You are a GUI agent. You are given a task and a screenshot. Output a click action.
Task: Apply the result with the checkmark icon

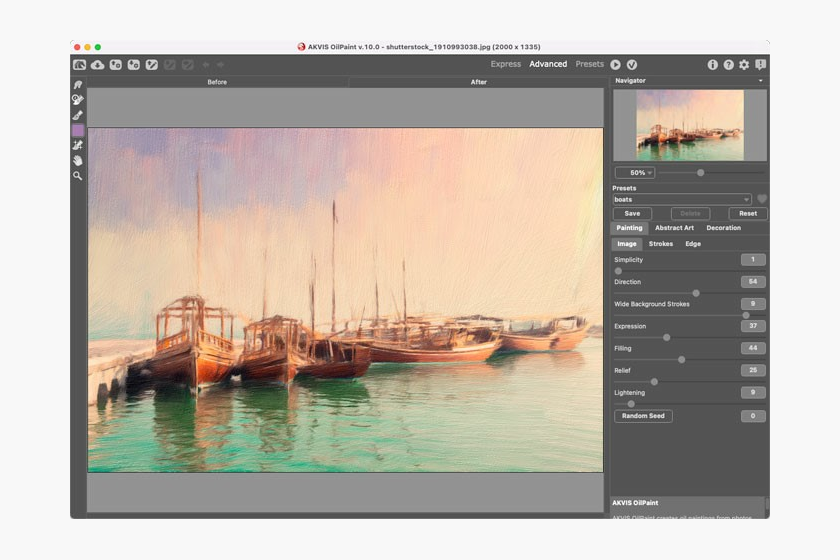click(632, 65)
